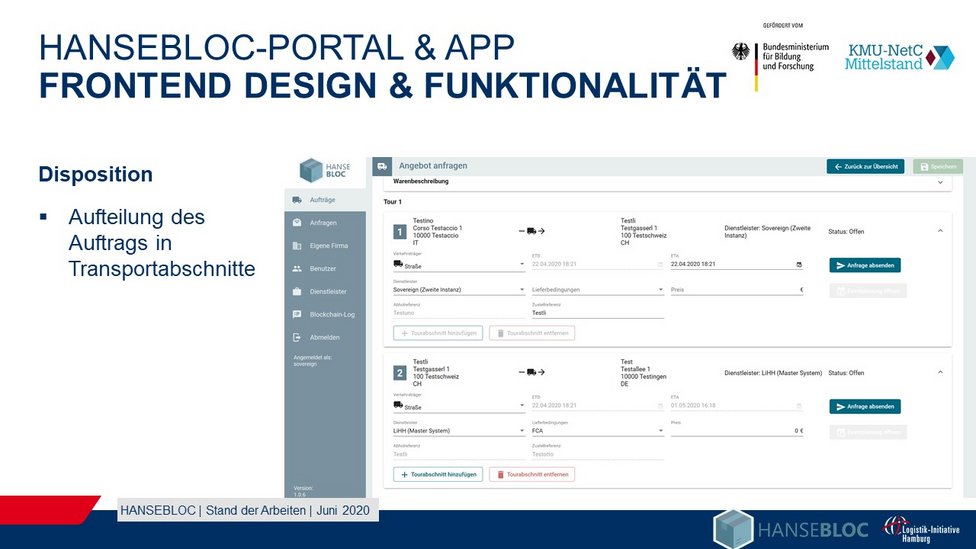Click the chat icon beside Blockchain-Log
This screenshot has width=976, height=549.
(x=297, y=314)
